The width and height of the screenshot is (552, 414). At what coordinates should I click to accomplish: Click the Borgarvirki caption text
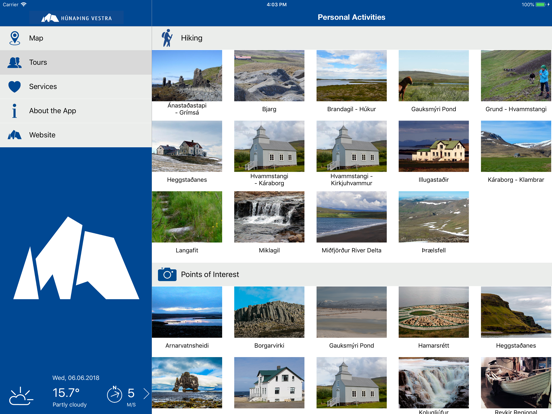click(x=269, y=346)
